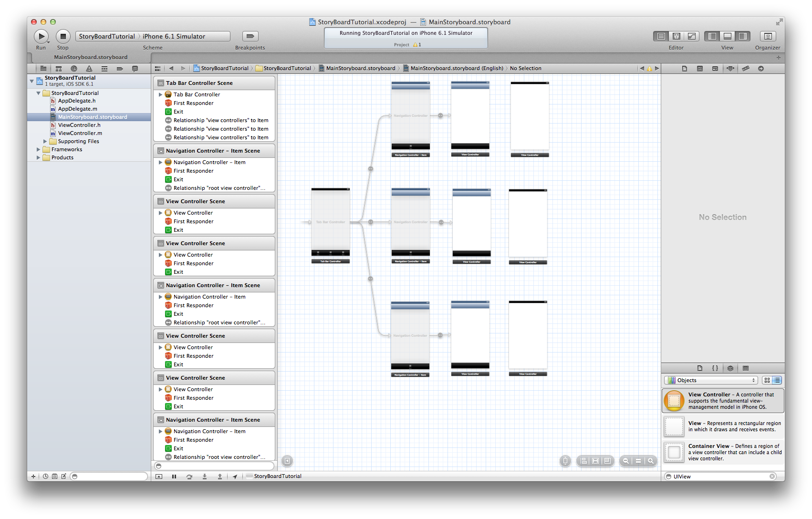Open the MainStoryboard.storyboard tab

click(91, 57)
